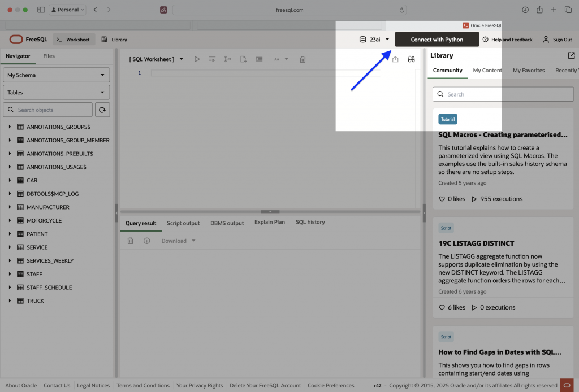Open the SQL Macros tutorial in the Library
This screenshot has width=579, height=392.
(502, 134)
